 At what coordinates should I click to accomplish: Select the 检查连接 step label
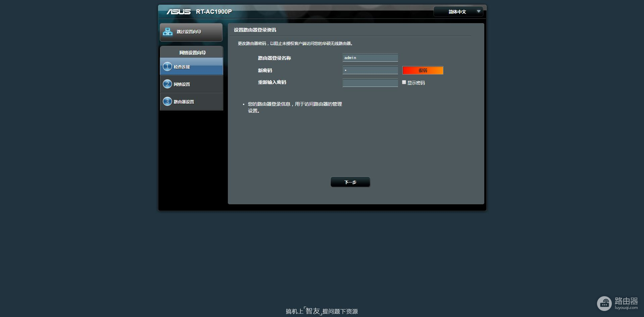point(182,67)
